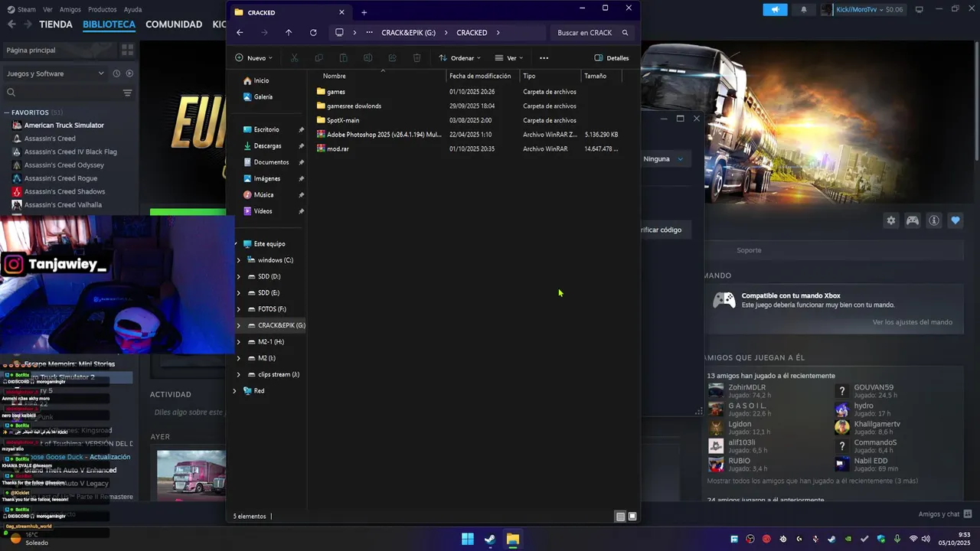The height and width of the screenshot is (551, 980).
Task: Select American Truck Simulator in Steam library
Action: coord(64,126)
